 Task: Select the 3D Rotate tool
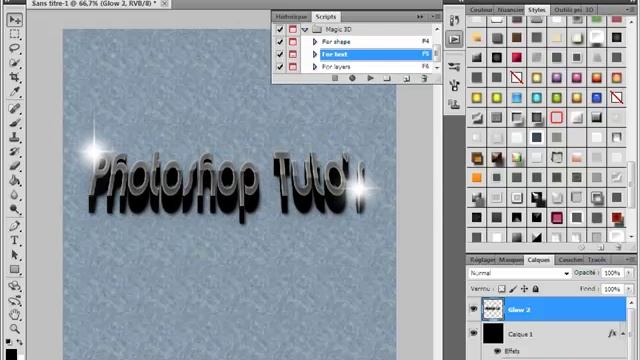coord(15,286)
